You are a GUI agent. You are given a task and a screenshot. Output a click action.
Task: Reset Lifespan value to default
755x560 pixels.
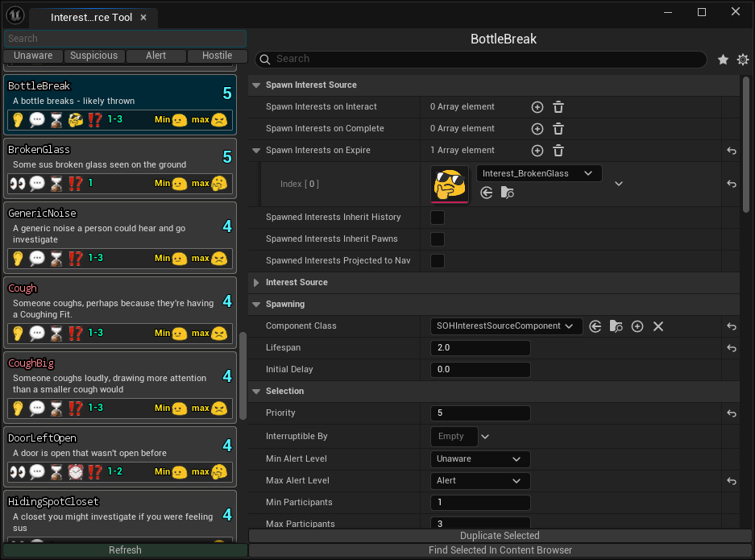pos(732,348)
